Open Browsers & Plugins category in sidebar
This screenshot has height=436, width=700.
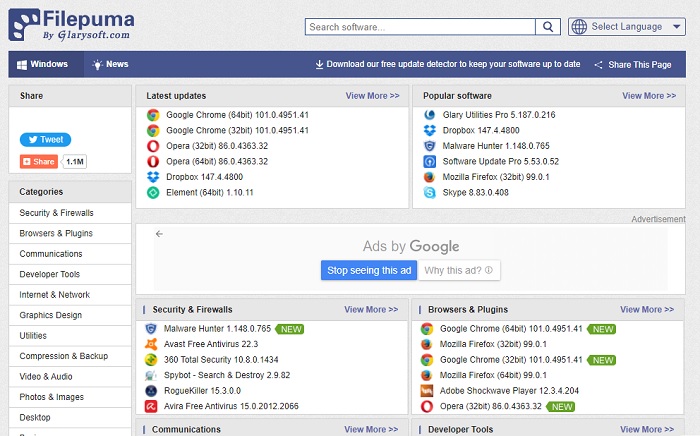(70, 233)
